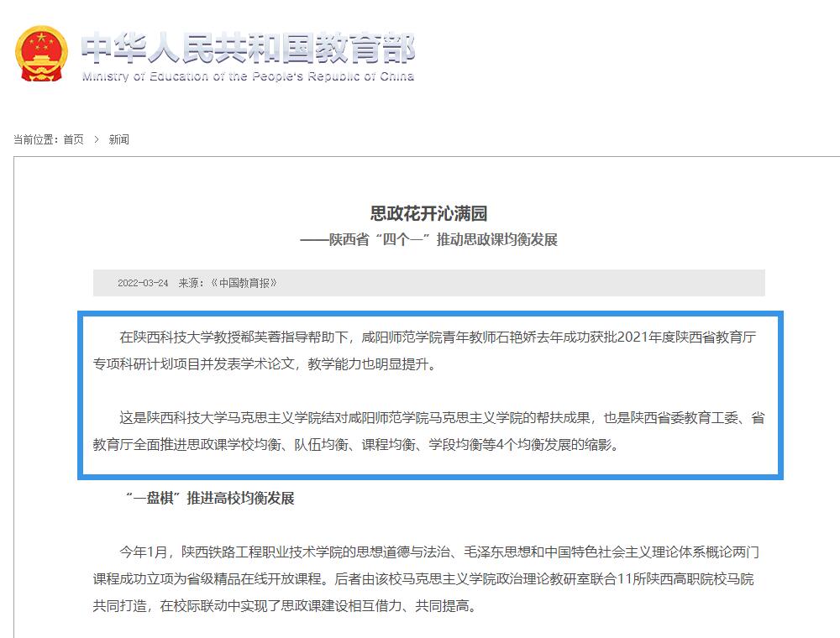This screenshot has height=638, width=840.
Task: Click the paragraph starting 这是陕西科技大学马克思主义学院
Action: (x=428, y=431)
